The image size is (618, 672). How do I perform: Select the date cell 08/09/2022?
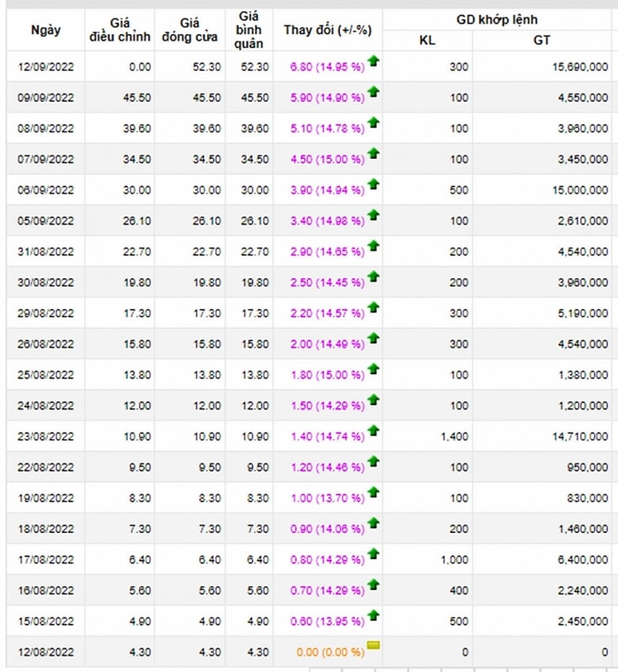[46, 129]
